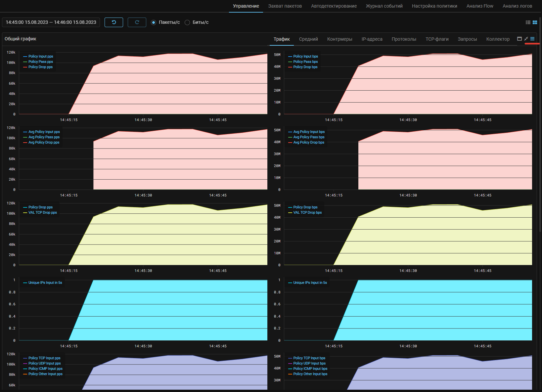Switch to list view layout icon
This screenshot has width=542, height=392.
point(528,22)
